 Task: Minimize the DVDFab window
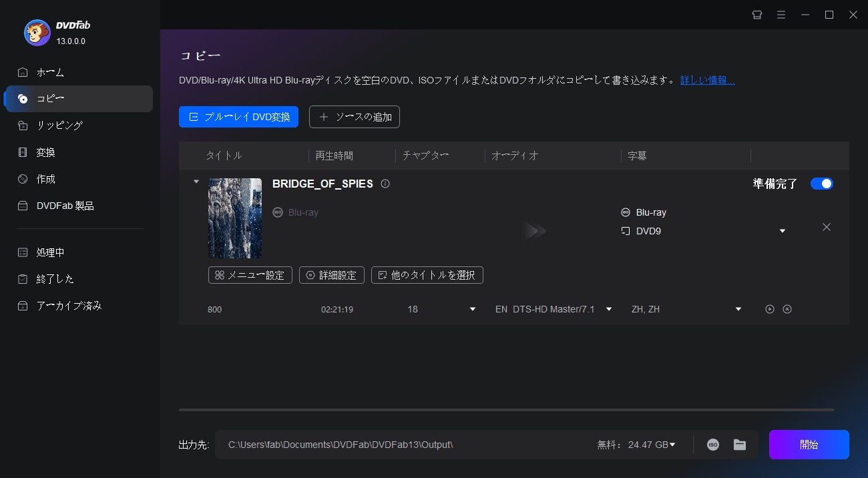pos(805,15)
